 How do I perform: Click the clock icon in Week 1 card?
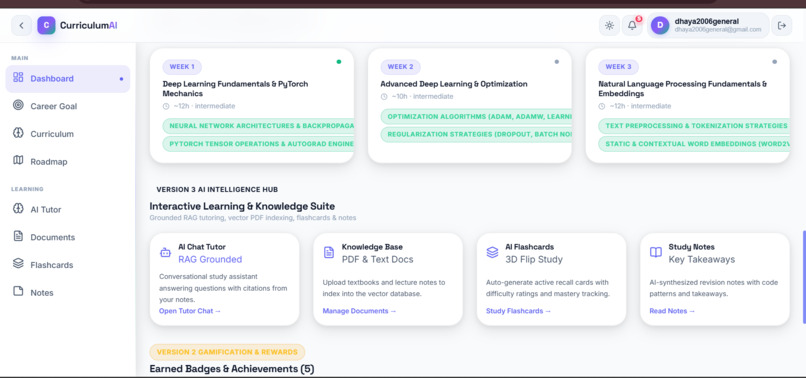[166, 106]
